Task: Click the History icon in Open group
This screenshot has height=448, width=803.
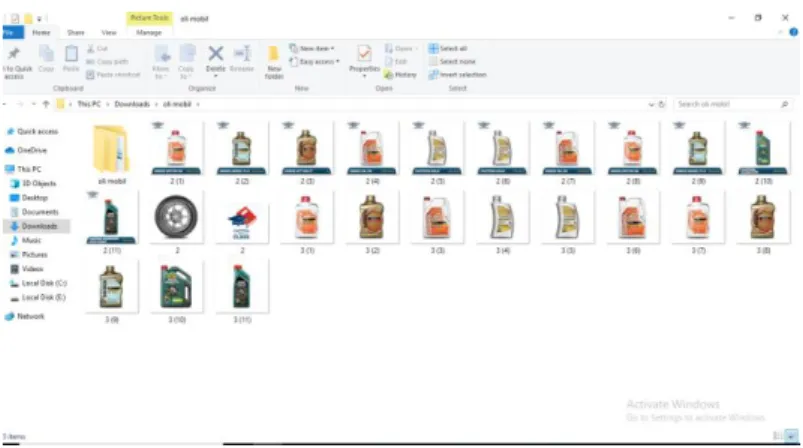Action: [389, 75]
